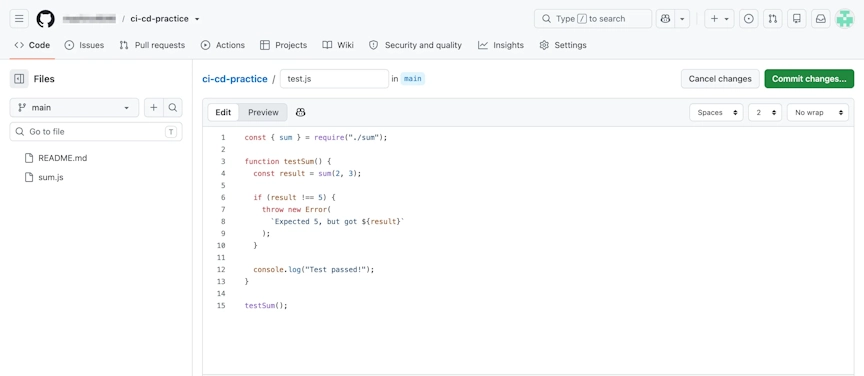This screenshot has width=864, height=376.
Task: Switch to the Wiki tab
Action: pos(338,45)
